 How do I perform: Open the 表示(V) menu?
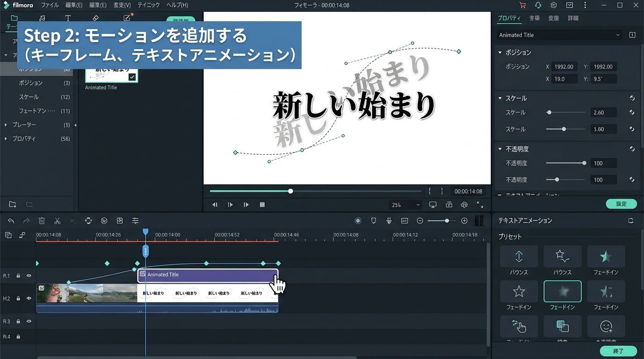122,5
